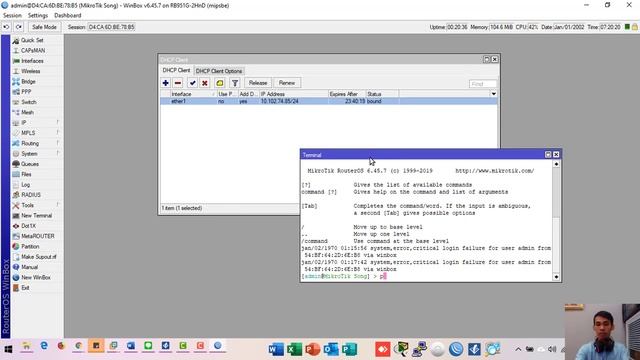
Task: Expand MPLS submenu
Action: coord(28,133)
